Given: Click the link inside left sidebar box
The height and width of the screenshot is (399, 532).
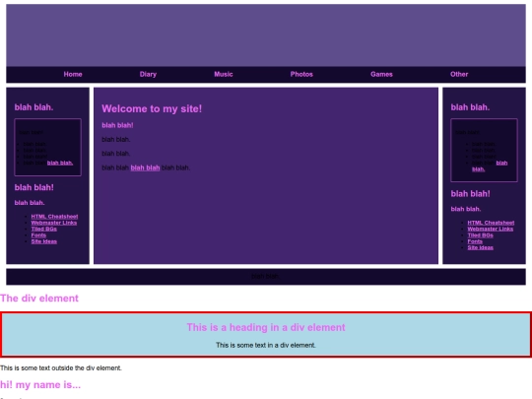Looking at the screenshot, I should 60,163.
